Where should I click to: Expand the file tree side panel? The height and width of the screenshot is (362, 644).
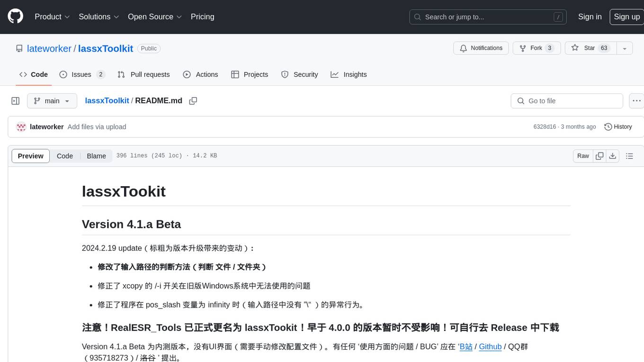pos(16,101)
